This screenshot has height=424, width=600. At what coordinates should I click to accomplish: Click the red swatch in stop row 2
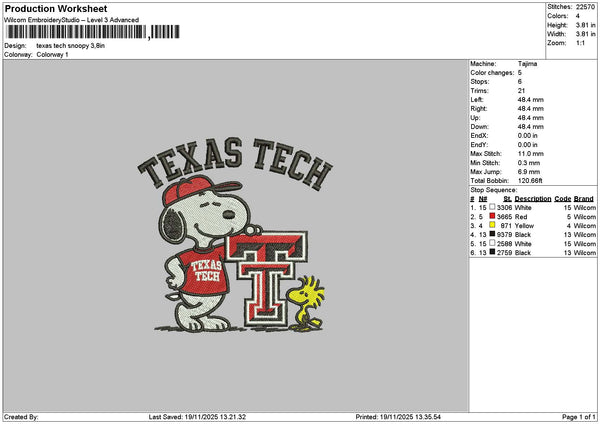coord(492,216)
